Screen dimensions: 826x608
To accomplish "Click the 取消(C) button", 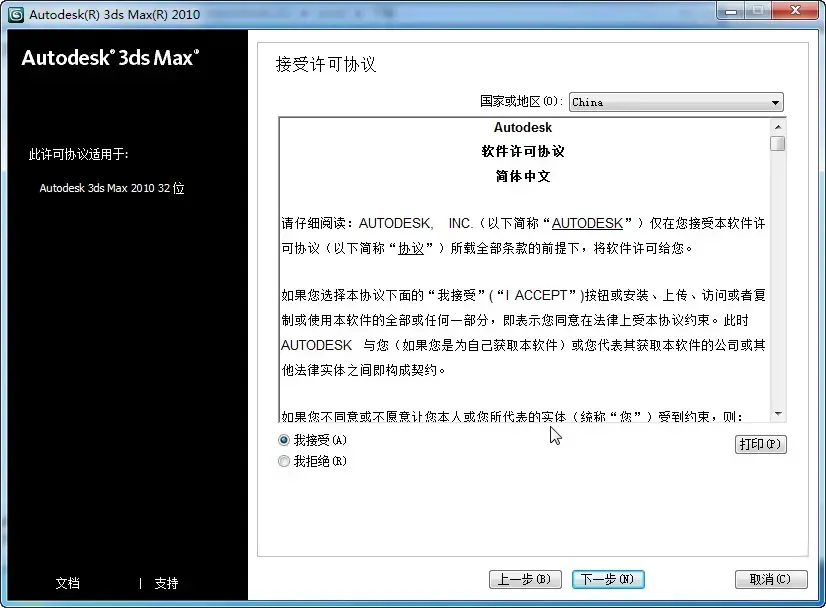I will (x=771, y=580).
